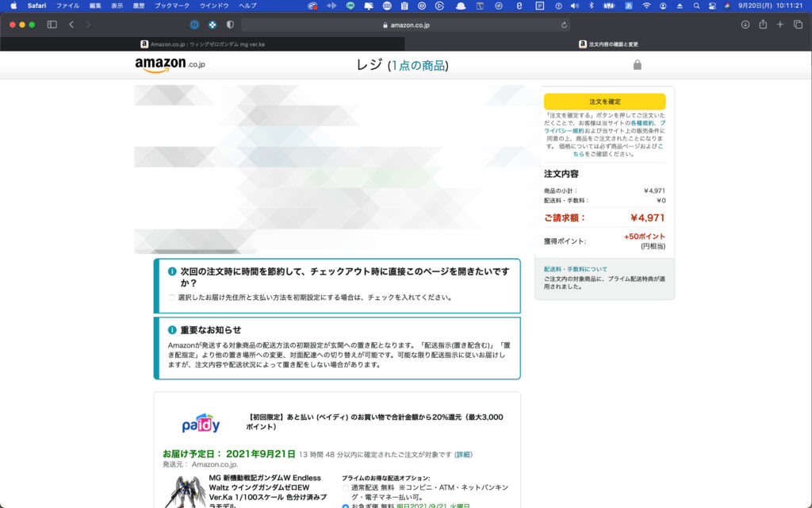The image size is (812, 508).
Task: Click the Paidy logo
Action: pyautogui.click(x=201, y=422)
